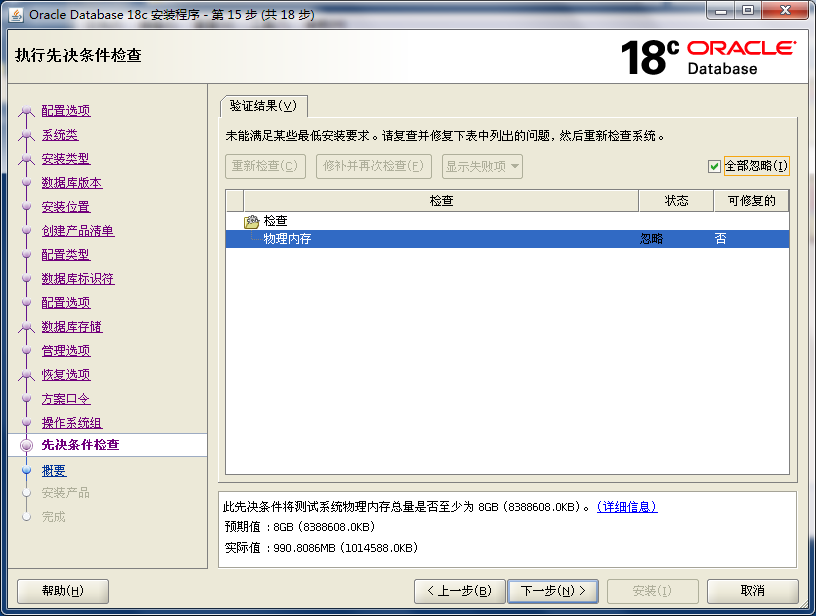Click the Java icon in title bar

[16, 15]
